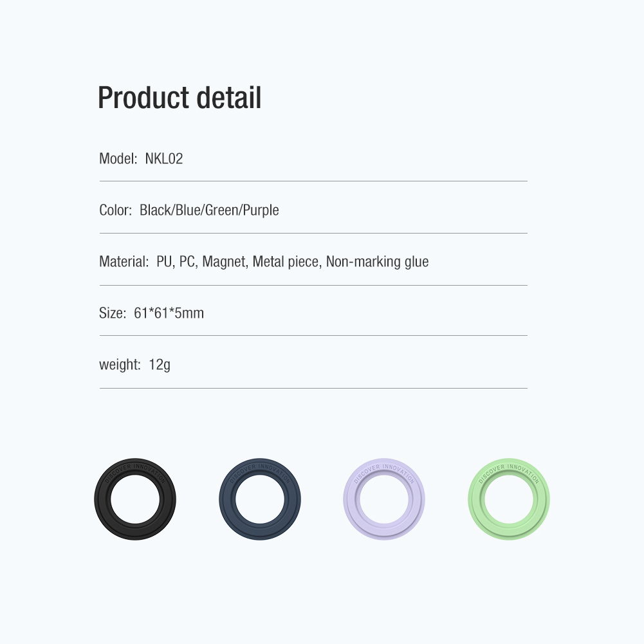This screenshot has height=644, width=644.
Task: Click the center hole of green ring
Action: click(x=509, y=499)
